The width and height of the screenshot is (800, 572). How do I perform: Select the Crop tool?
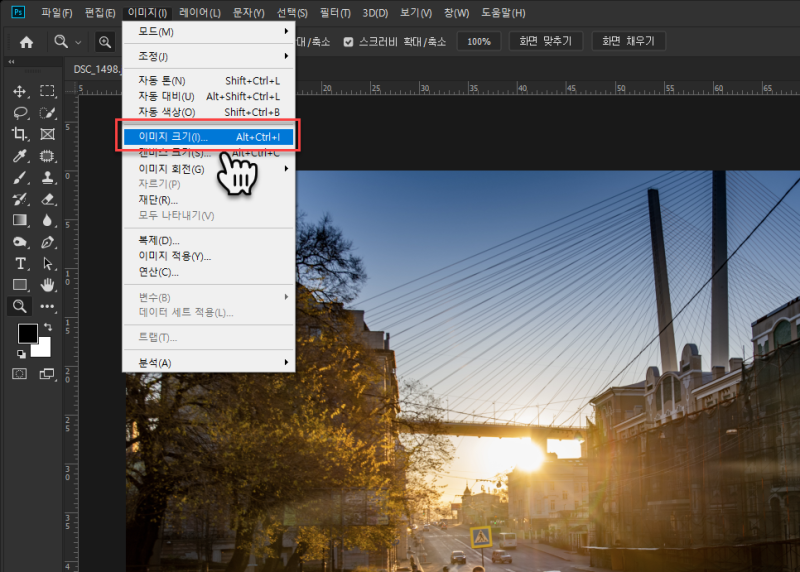[19, 134]
